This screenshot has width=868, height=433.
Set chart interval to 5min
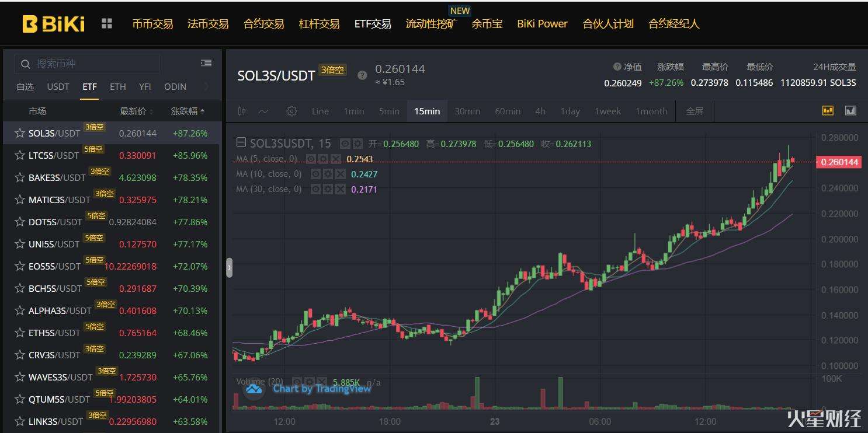(x=389, y=111)
